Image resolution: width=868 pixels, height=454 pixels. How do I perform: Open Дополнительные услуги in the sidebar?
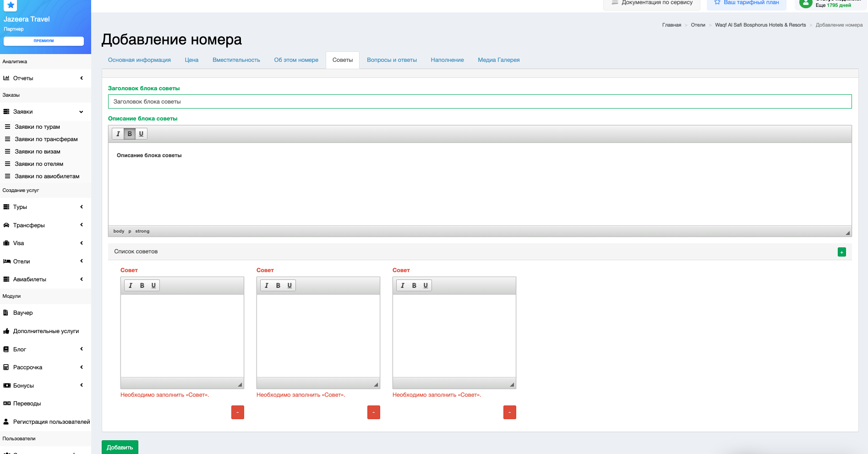[x=46, y=331]
